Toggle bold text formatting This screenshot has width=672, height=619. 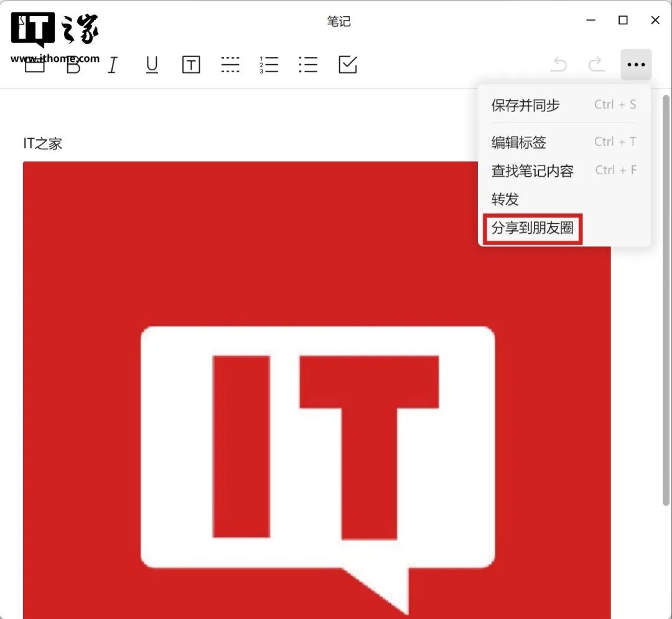pyautogui.click(x=73, y=65)
